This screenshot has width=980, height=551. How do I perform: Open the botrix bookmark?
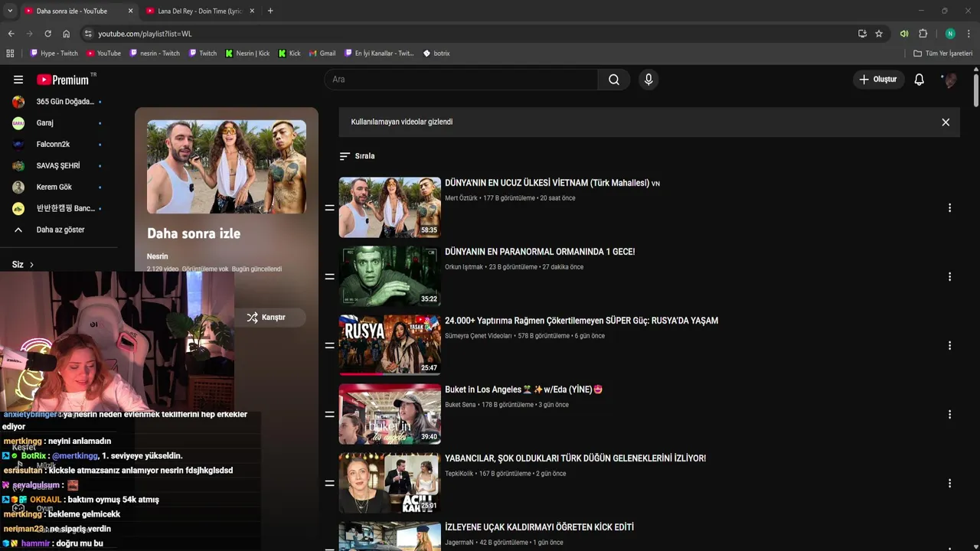tap(436, 54)
